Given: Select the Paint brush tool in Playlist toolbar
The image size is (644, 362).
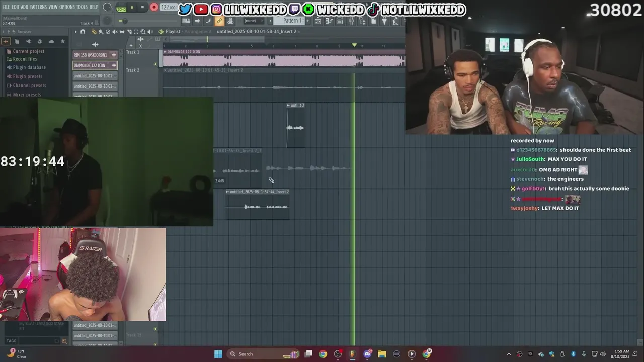Looking at the screenshot, I should 101,32.
